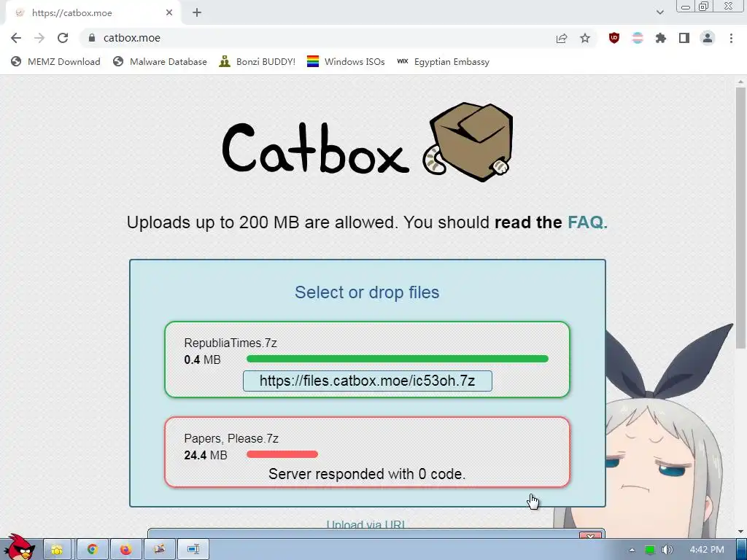Image resolution: width=747 pixels, height=560 pixels.
Task: Click the red Papers, Please progress bar
Action: click(282, 454)
